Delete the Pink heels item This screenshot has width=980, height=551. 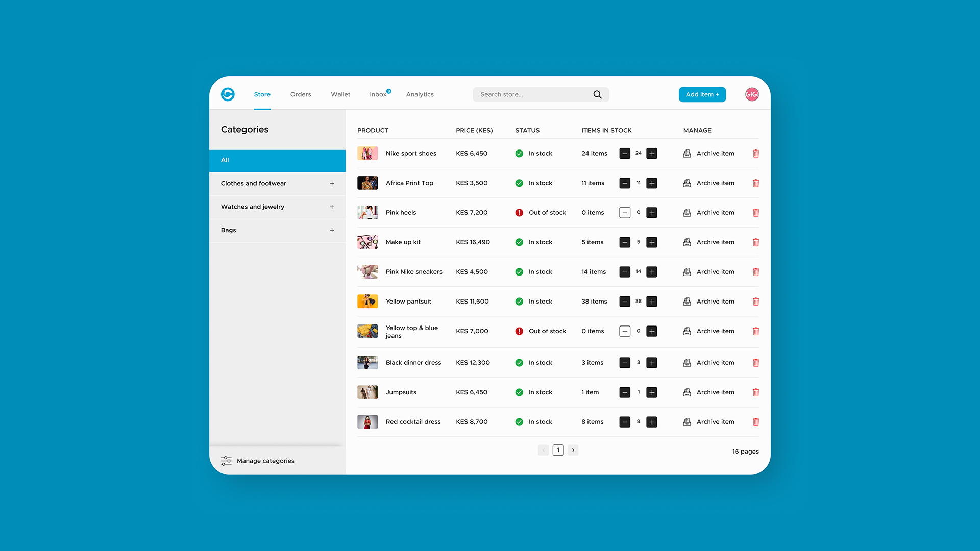pyautogui.click(x=756, y=213)
